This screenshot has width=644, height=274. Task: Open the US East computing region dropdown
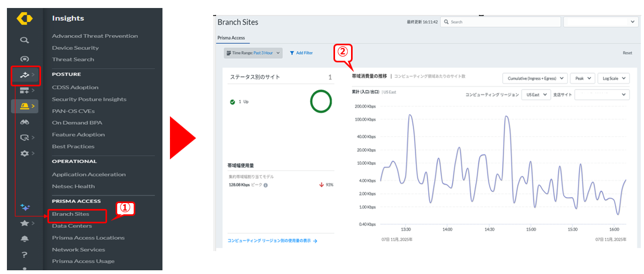536,94
